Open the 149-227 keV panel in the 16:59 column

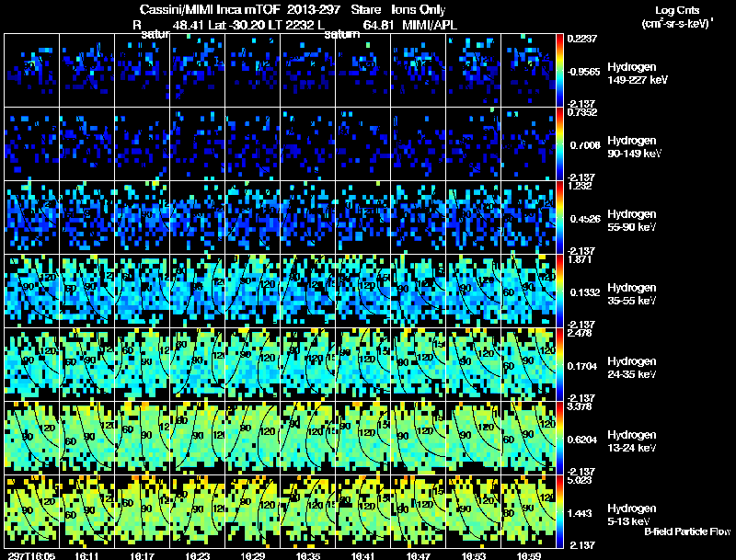pyautogui.click(x=529, y=70)
